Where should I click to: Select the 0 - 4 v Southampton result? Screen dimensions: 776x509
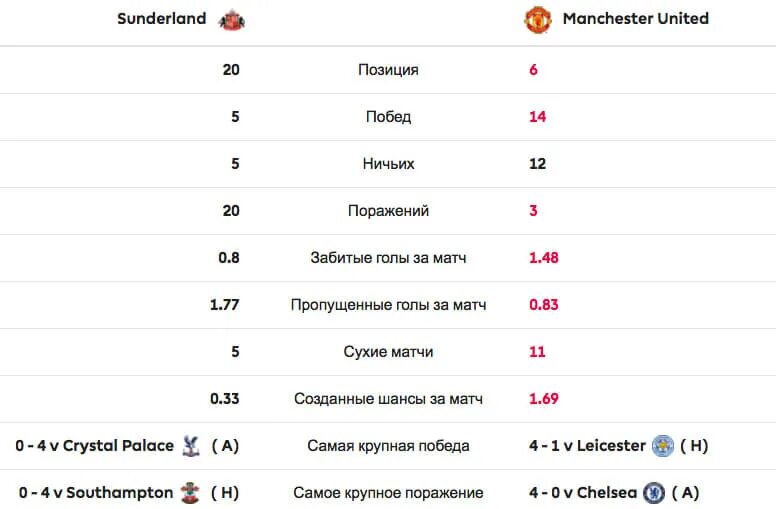click(x=96, y=493)
